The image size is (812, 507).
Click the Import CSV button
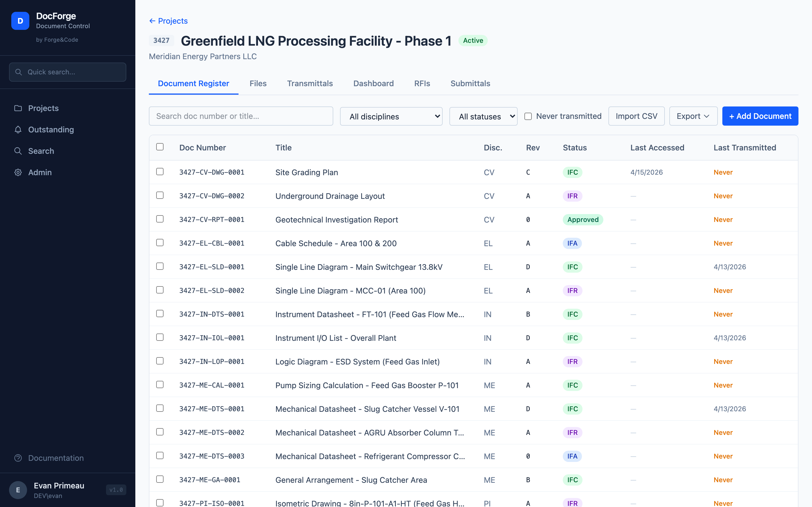point(636,116)
